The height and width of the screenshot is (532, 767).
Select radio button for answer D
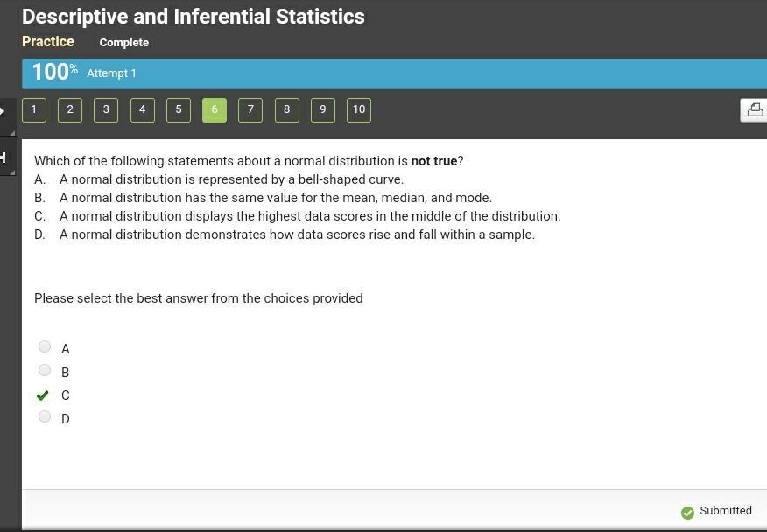(x=45, y=416)
